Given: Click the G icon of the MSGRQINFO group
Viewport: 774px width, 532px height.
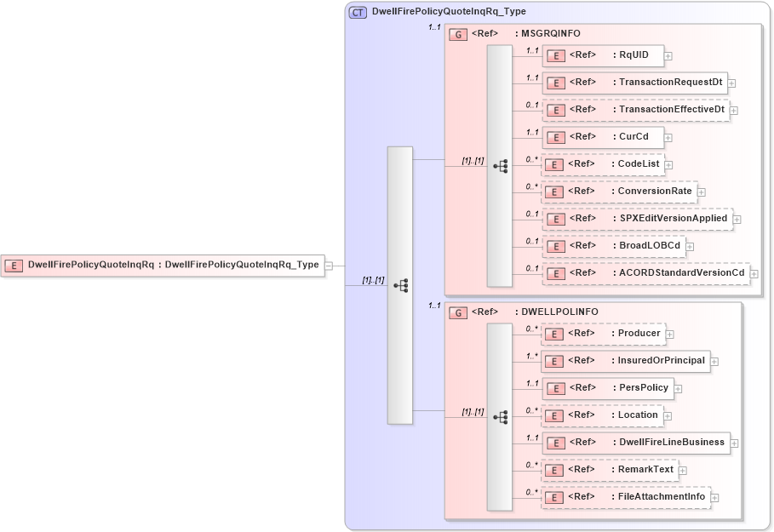Looking at the screenshot, I should [458, 33].
